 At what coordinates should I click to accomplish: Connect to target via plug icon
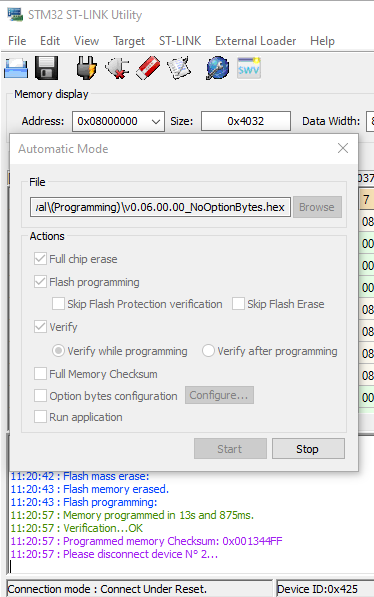point(86,68)
